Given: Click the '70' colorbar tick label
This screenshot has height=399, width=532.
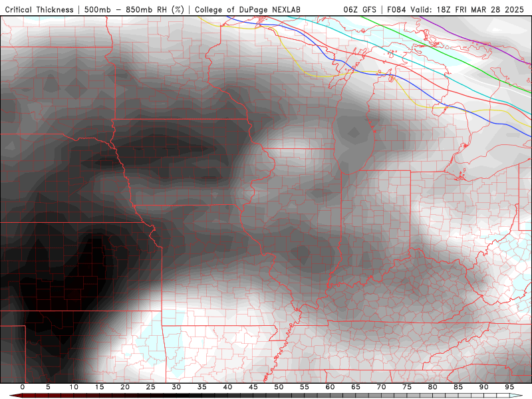Looking at the screenshot, I should click(x=381, y=387).
